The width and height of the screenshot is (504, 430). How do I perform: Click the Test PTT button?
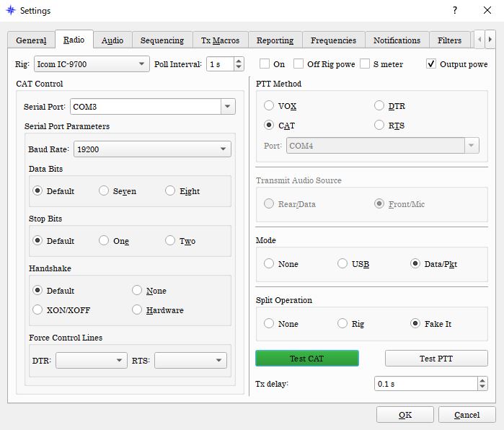coord(437,359)
